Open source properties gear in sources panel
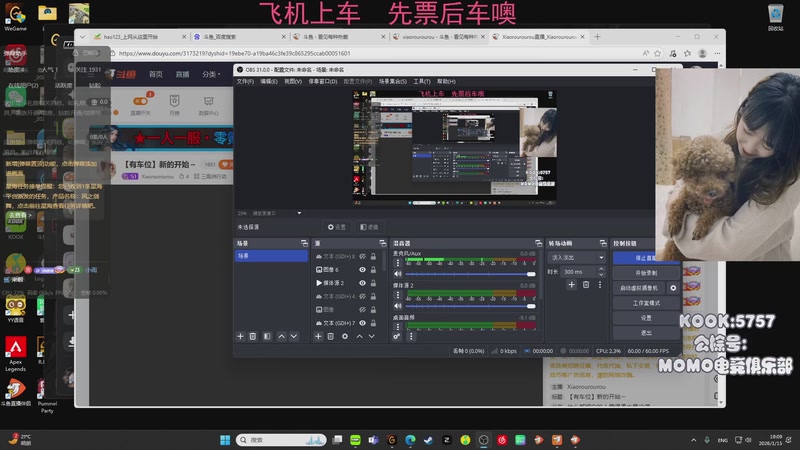Screen dimensions: 800x450 pos(345,336)
